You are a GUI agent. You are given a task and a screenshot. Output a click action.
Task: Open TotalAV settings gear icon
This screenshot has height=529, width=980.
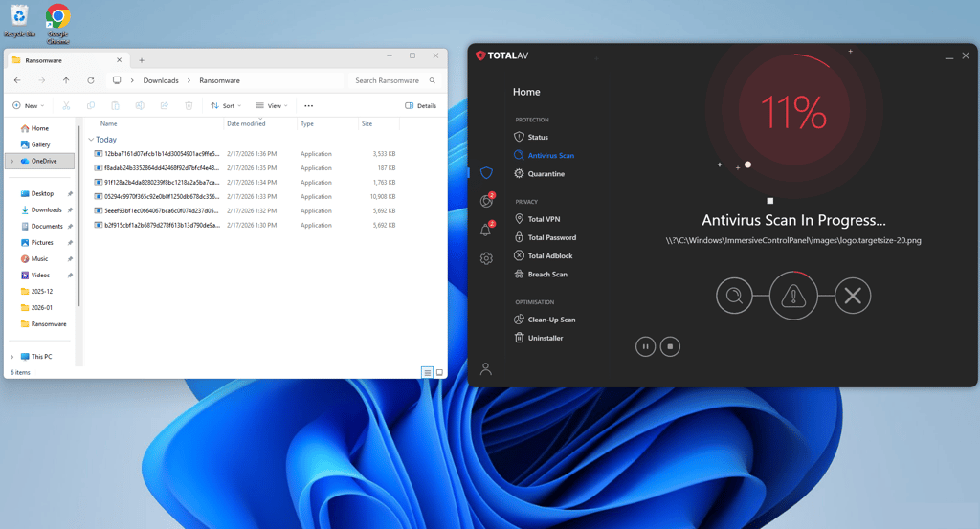[486, 258]
